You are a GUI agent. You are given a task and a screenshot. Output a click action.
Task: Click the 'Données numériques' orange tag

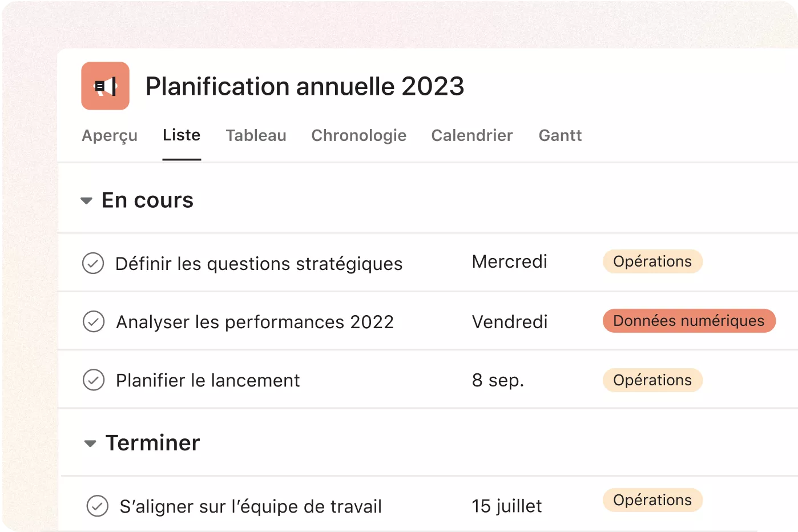coord(688,321)
